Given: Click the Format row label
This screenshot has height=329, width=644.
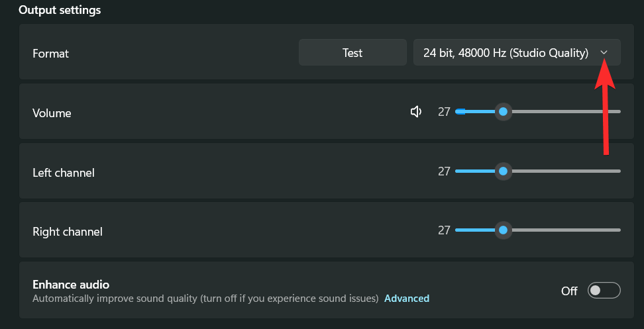Looking at the screenshot, I should tap(50, 54).
